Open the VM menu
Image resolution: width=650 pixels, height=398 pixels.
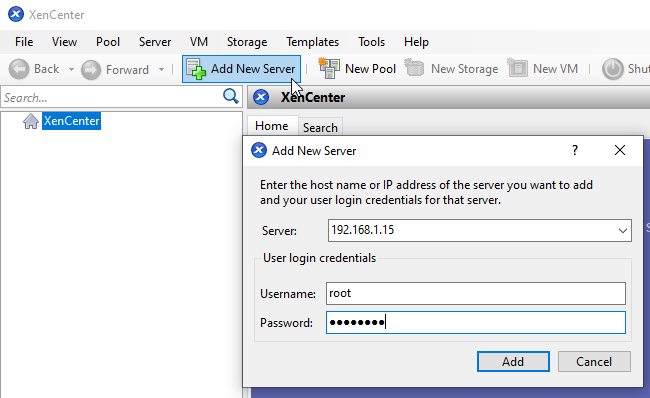click(x=199, y=42)
